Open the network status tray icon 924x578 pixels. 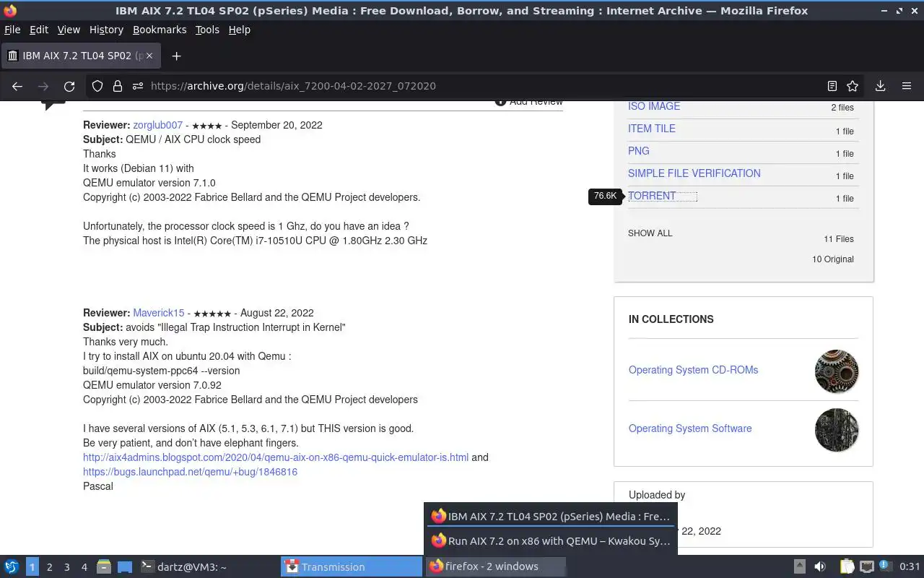click(x=867, y=566)
